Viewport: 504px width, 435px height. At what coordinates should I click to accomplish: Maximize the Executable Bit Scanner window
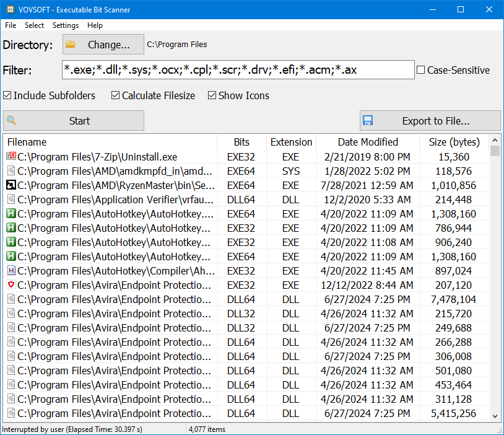click(461, 9)
